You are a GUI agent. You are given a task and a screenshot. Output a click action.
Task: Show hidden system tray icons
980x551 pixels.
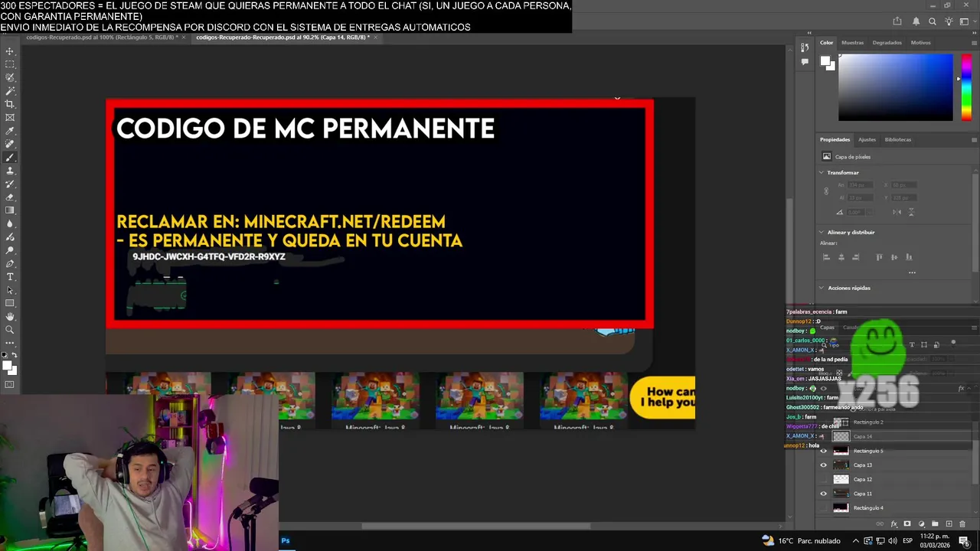tap(856, 541)
